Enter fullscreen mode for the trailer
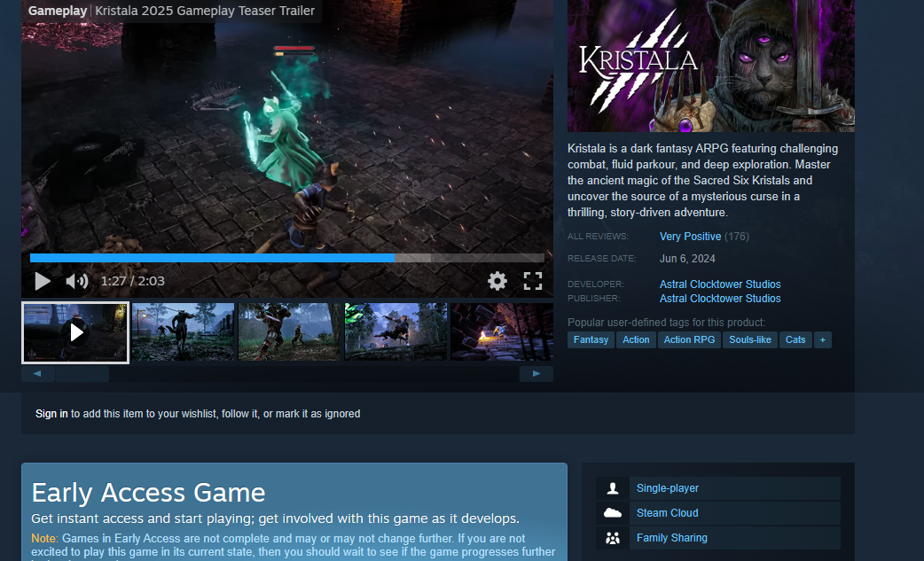 (533, 281)
